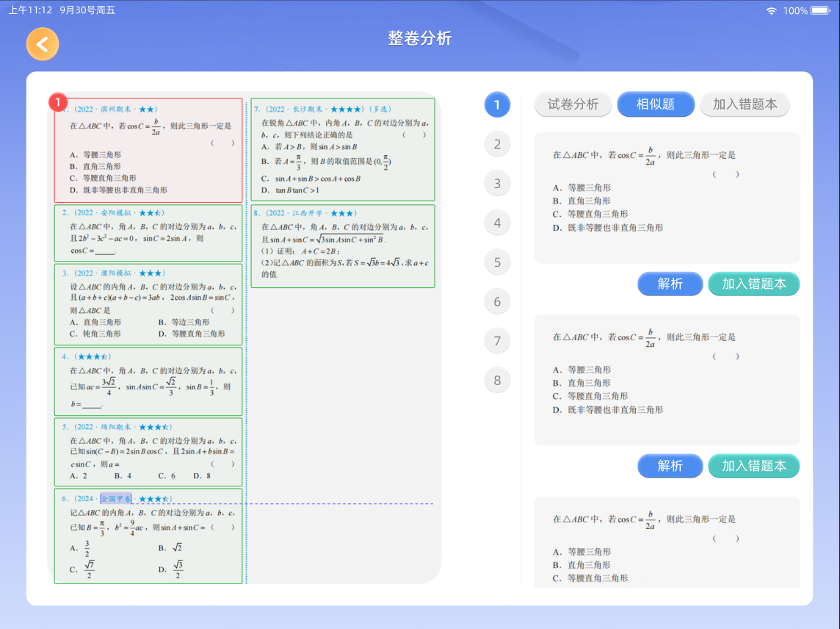Open the 相似题 tab
Screen dimensions: 840x629
(x=656, y=104)
